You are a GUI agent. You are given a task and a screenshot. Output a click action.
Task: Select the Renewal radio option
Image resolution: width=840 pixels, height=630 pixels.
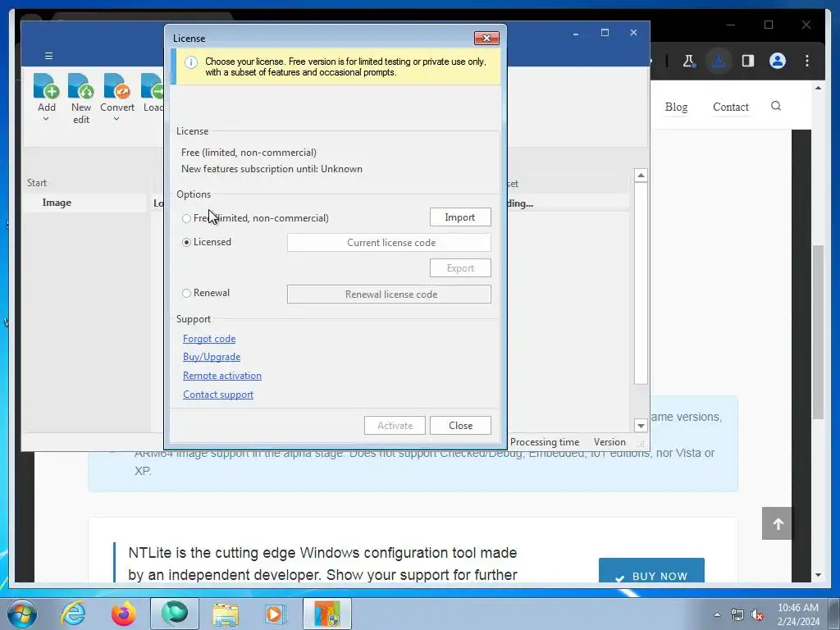[186, 294]
